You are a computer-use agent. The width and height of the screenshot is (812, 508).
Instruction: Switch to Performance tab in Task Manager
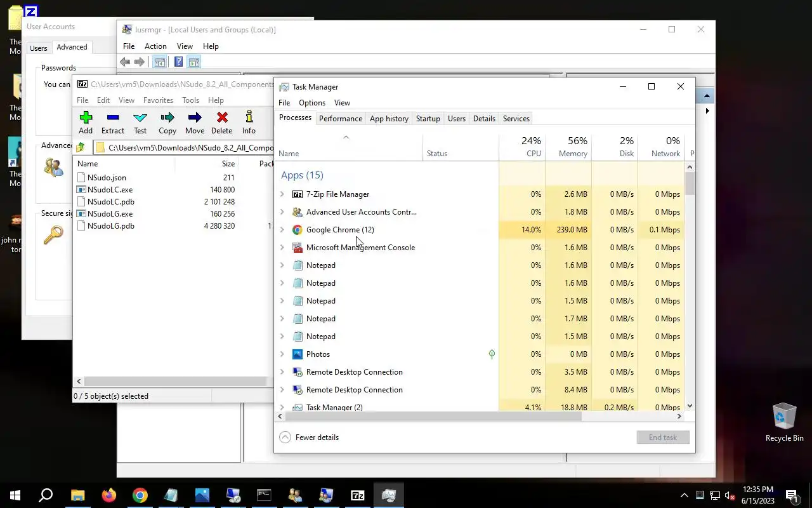341,119
